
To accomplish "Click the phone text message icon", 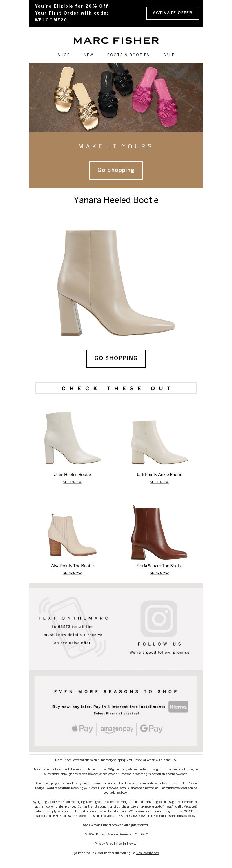I will click(72, 628).
